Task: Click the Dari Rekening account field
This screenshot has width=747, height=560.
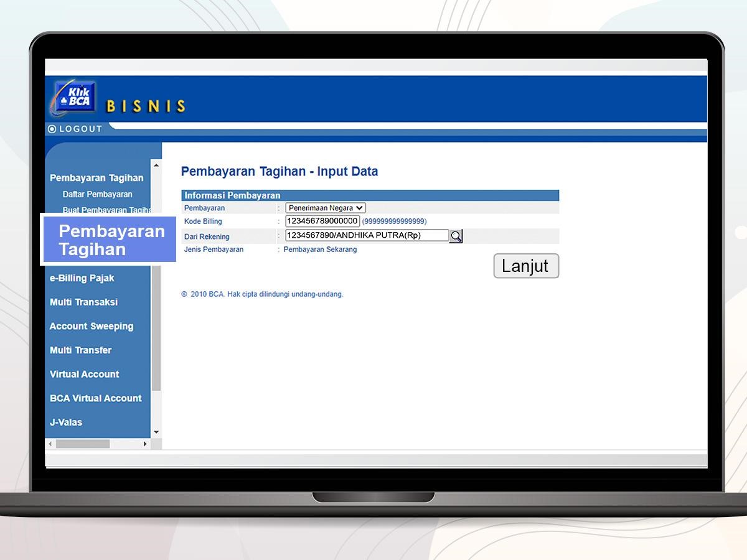Action: [367, 235]
